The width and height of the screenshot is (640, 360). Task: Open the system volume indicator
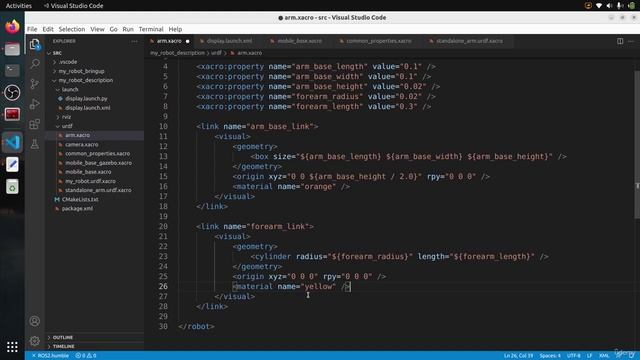click(x=609, y=6)
